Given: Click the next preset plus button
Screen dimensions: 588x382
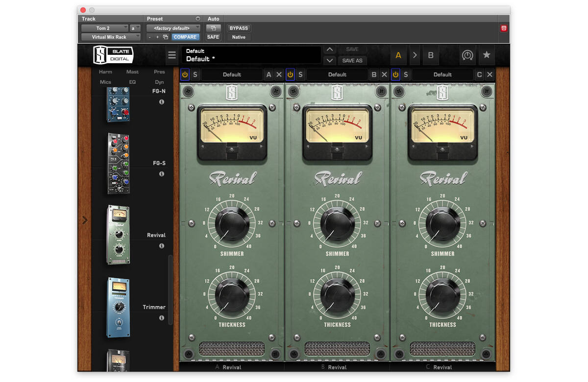Looking at the screenshot, I should (157, 37).
